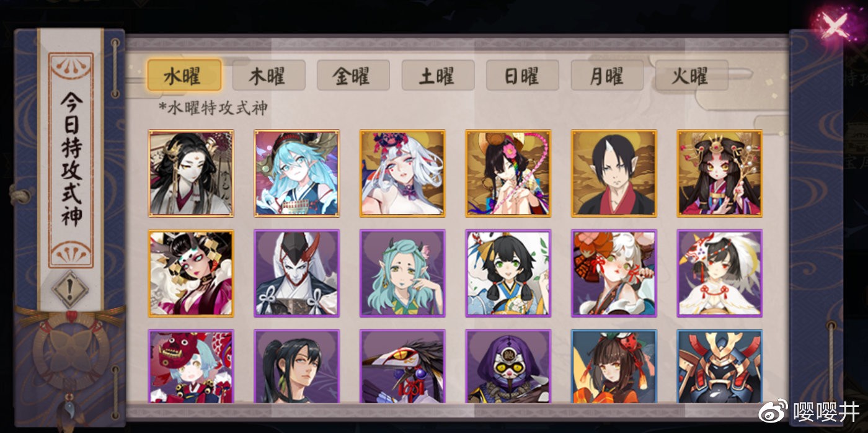Open the 土曜 tab

(x=438, y=75)
